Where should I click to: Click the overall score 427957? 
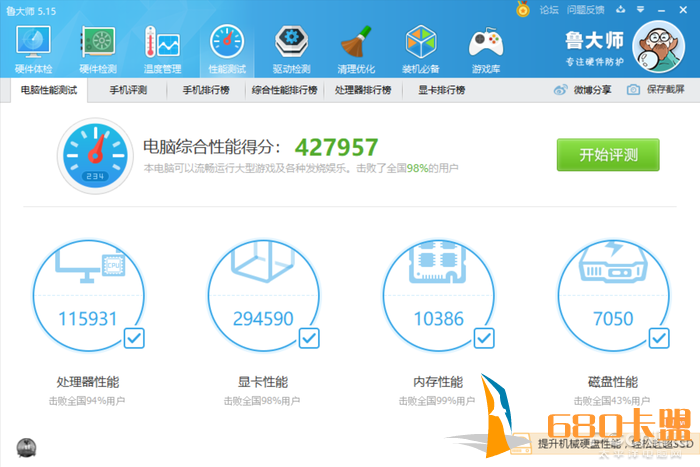pos(336,147)
